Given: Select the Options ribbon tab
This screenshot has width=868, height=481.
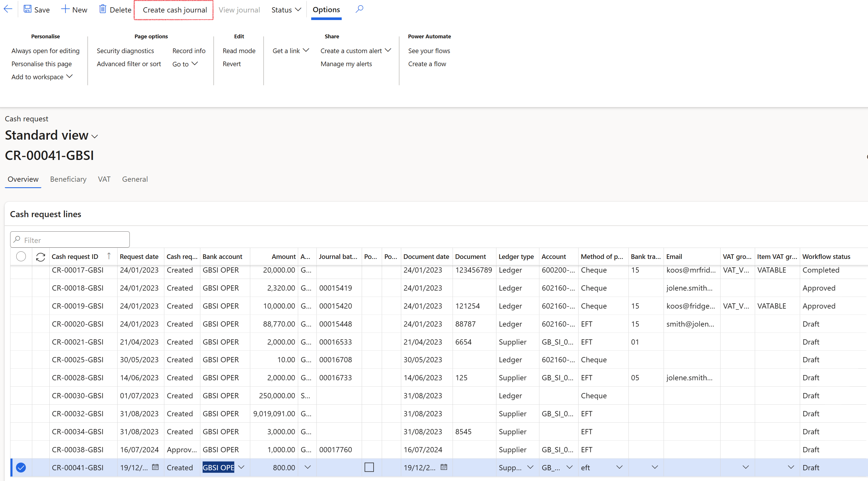Looking at the screenshot, I should tap(326, 10).
